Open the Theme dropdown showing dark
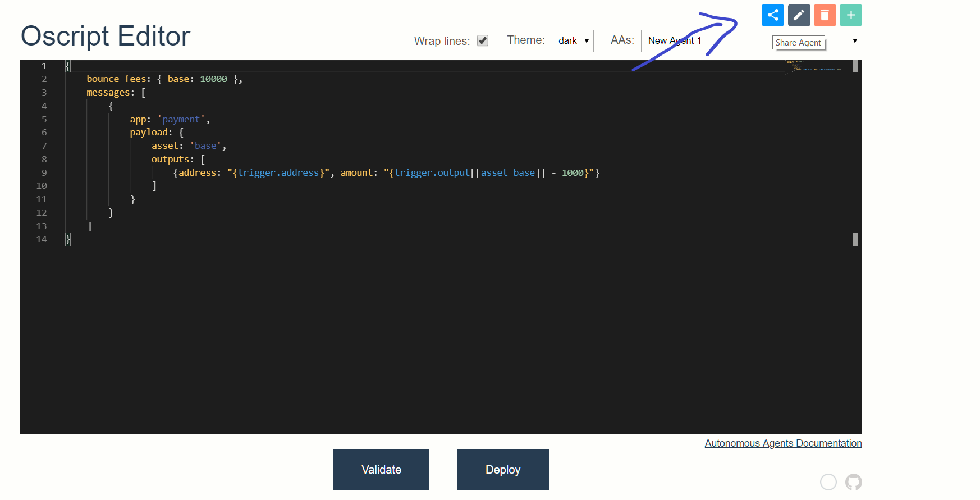The image size is (980, 500). (x=573, y=41)
